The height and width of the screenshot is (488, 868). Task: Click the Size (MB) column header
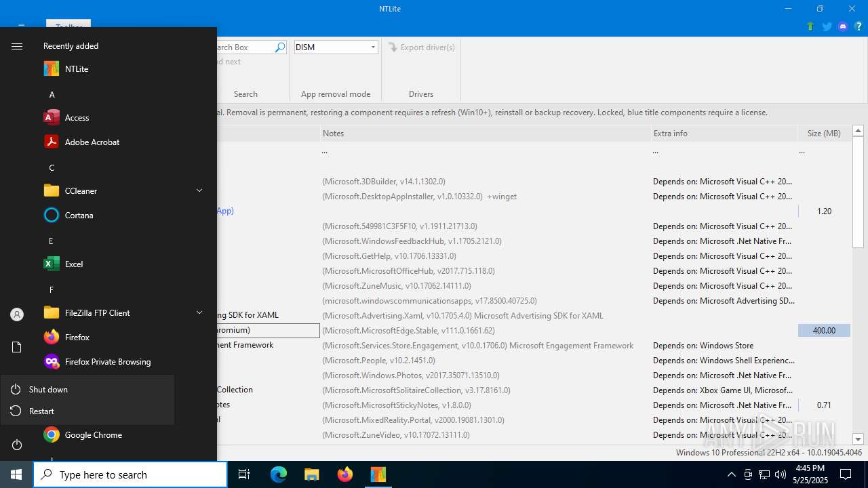pyautogui.click(x=824, y=134)
